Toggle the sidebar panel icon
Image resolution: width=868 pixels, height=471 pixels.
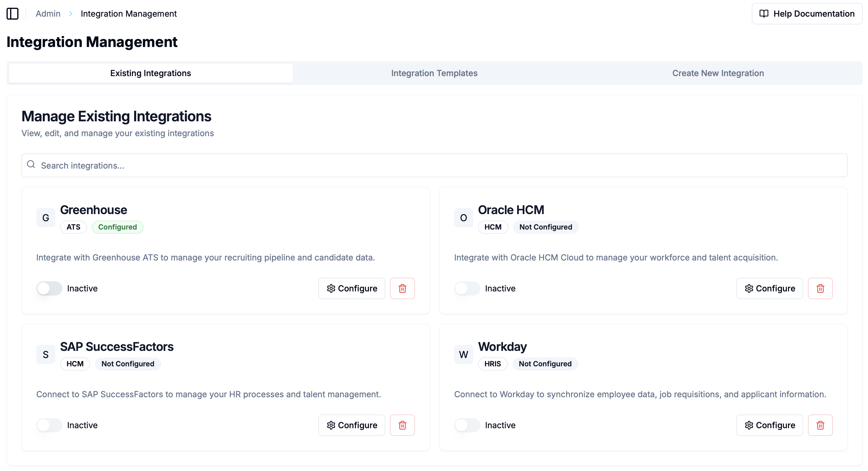point(12,14)
